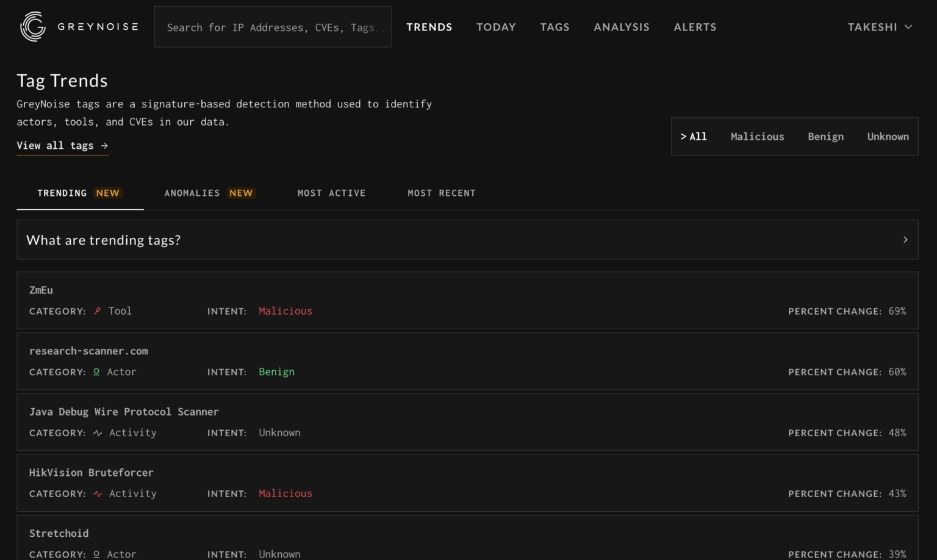The image size is (937, 560).
Task: Click the chevron on the trending tags info card
Action: [905, 240]
